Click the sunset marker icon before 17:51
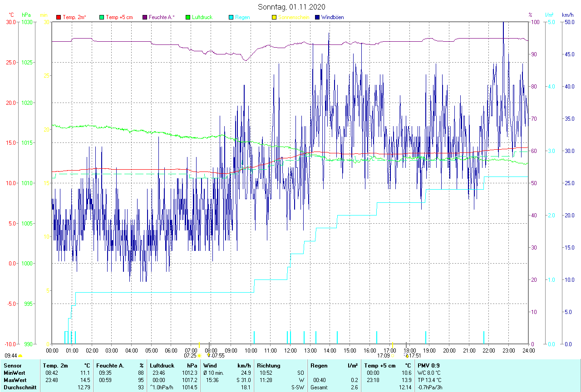The height and width of the screenshot is (392, 581). coord(407,355)
